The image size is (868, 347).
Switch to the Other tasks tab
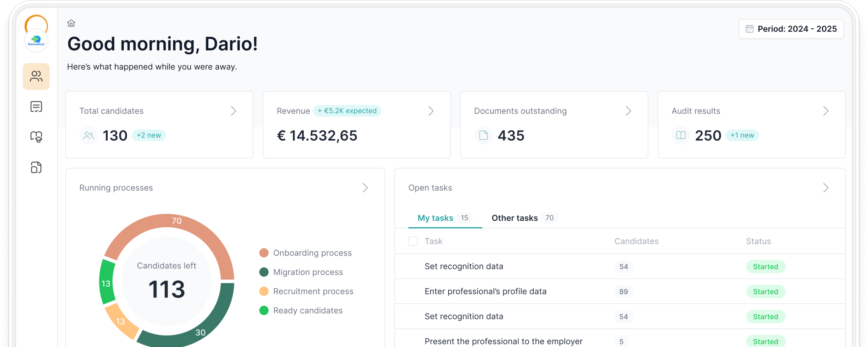click(525, 218)
